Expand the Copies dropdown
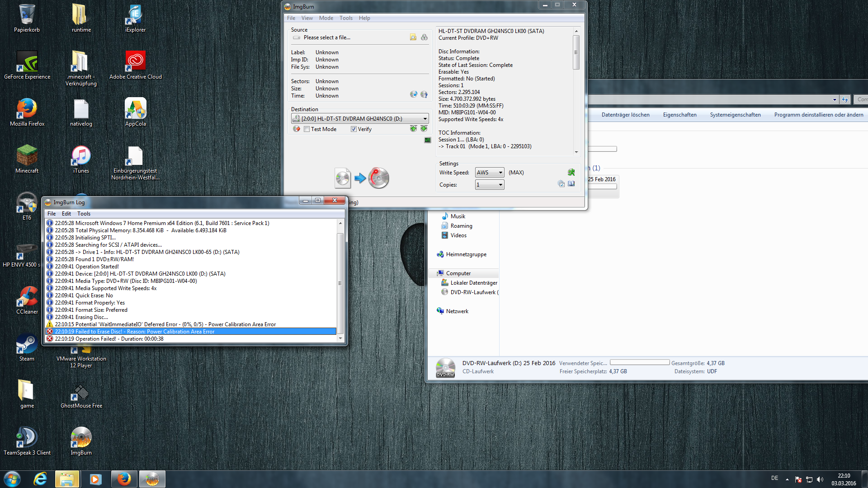 tap(500, 185)
